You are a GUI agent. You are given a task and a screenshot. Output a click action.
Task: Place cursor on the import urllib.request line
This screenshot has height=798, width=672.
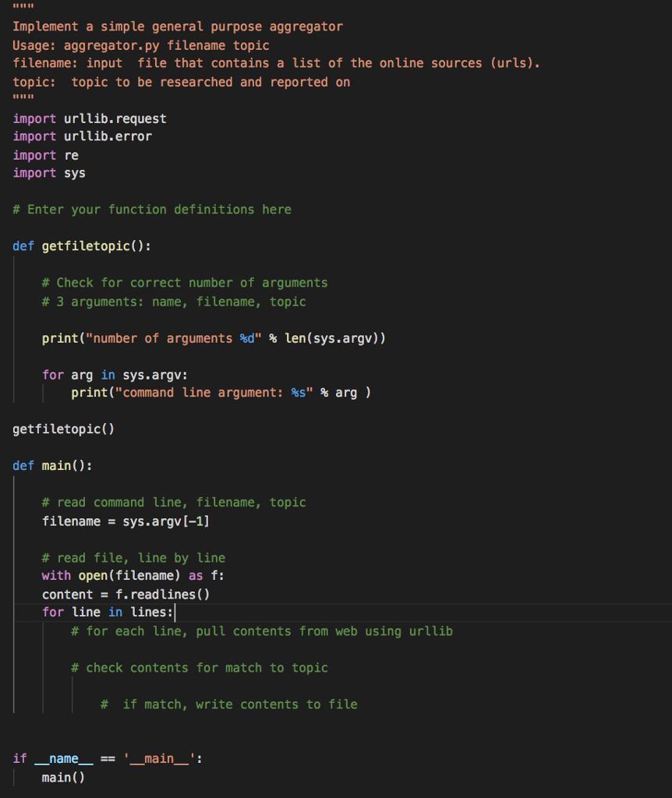pos(90,118)
